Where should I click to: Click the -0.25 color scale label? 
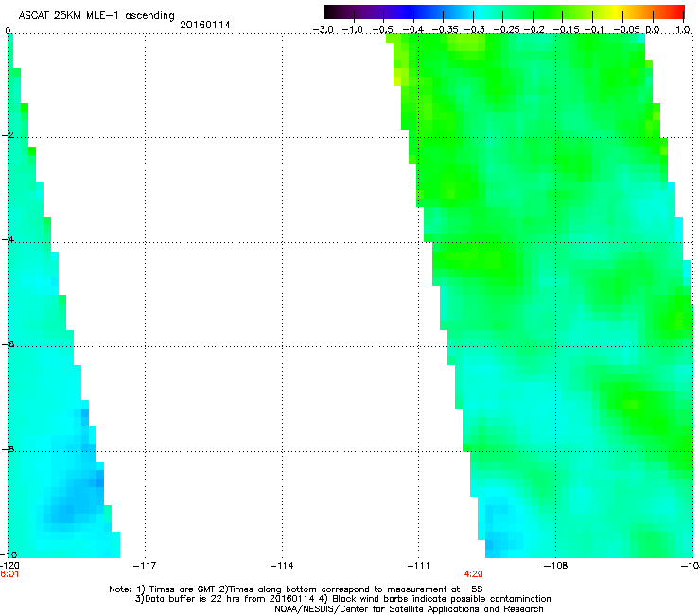click(x=506, y=30)
